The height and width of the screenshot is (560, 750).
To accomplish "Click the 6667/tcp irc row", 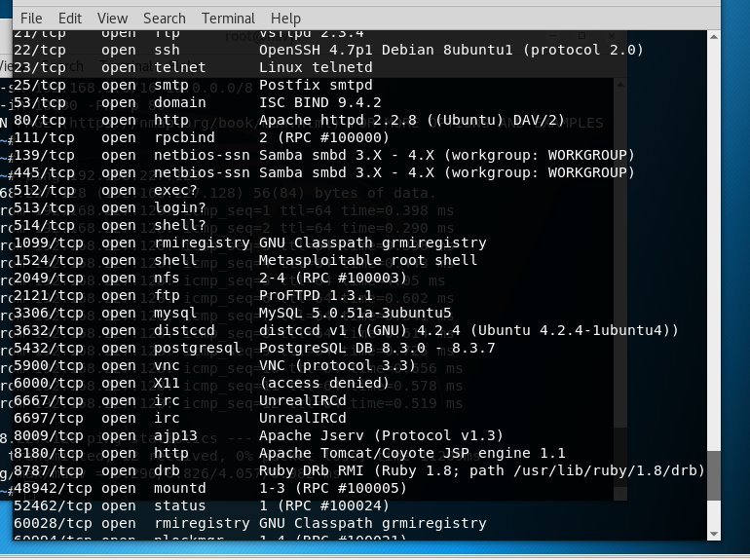I will coord(180,400).
